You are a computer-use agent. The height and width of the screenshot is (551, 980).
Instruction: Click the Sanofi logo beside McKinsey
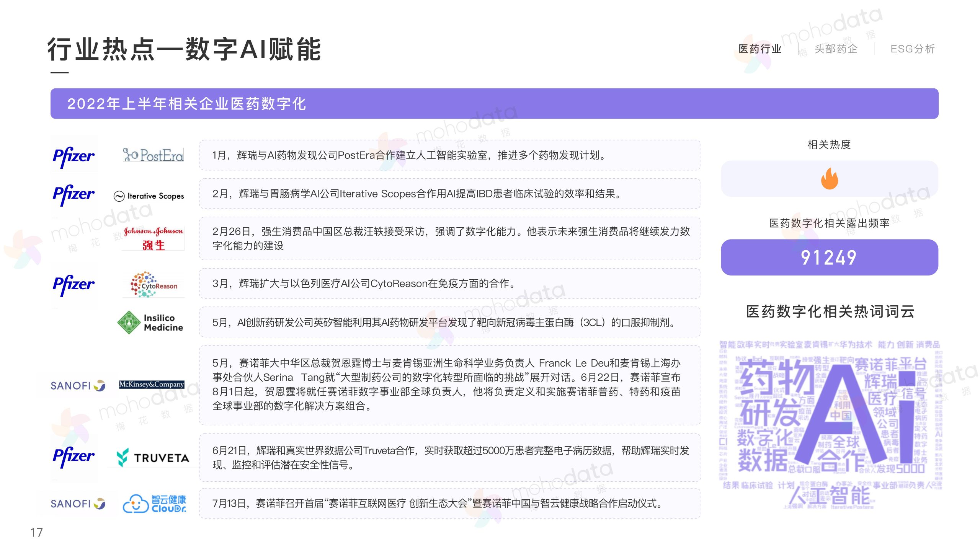click(x=78, y=385)
